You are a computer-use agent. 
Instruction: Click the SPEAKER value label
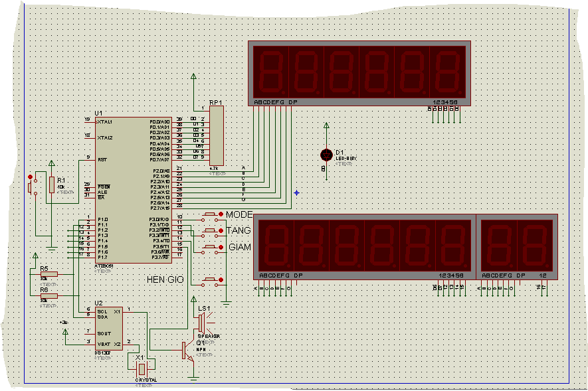[209, 337]
